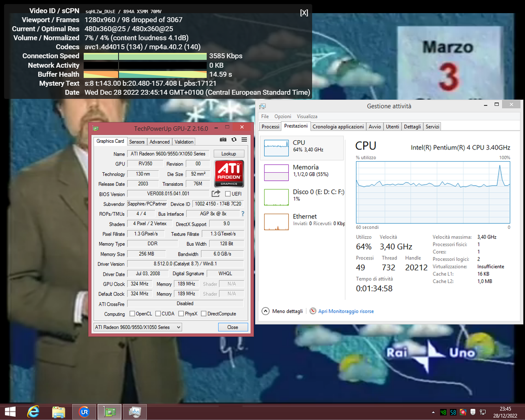Collapse Task Manager with Meno dettagli
Image resolution: width=525 pixels, height=420 pixels.
tap(282, 311)
